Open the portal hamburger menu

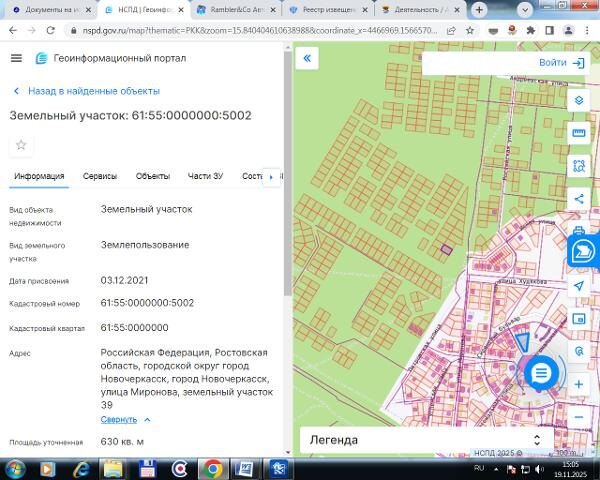(x=16, y=58)
